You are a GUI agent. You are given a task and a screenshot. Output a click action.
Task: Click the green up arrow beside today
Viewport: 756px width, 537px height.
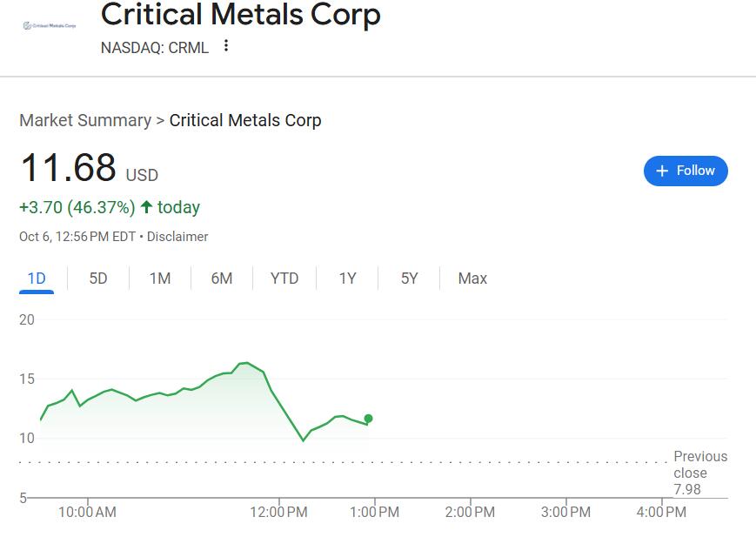(x=146, y=207)
